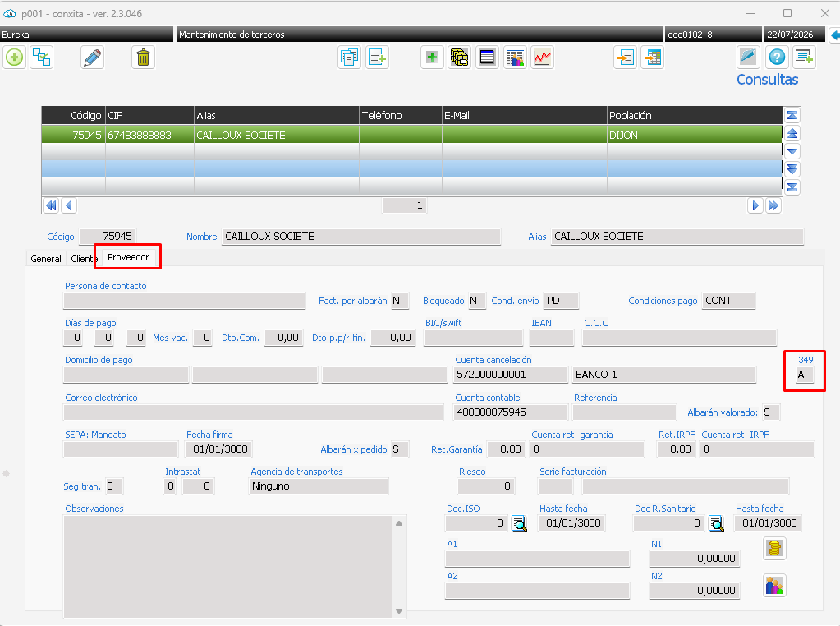Viewport: 840px width, 626px height.
Task: Open the Doc R.Sanitario lookup icon
Action: [x=716, y=523]
